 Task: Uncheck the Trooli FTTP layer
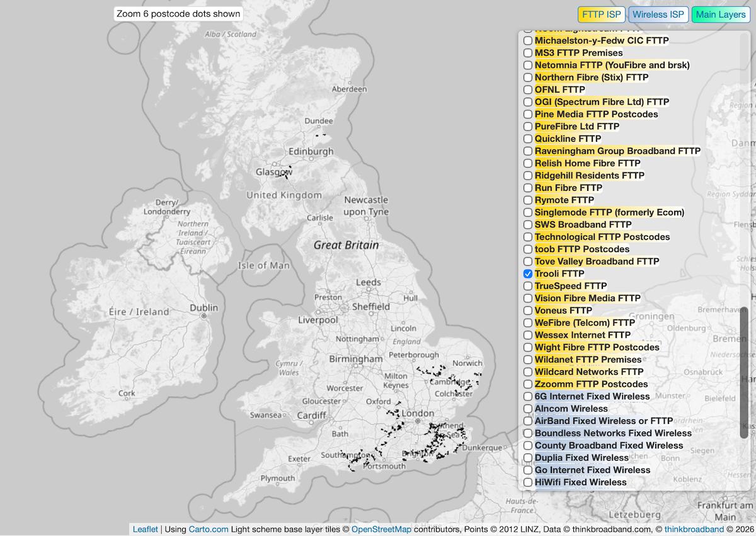[527, 273]
